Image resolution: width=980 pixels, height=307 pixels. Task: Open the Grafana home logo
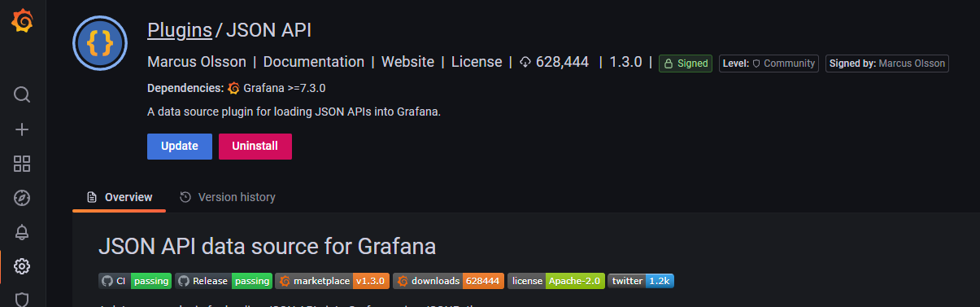pyautogui.click(x=22, y=20)
